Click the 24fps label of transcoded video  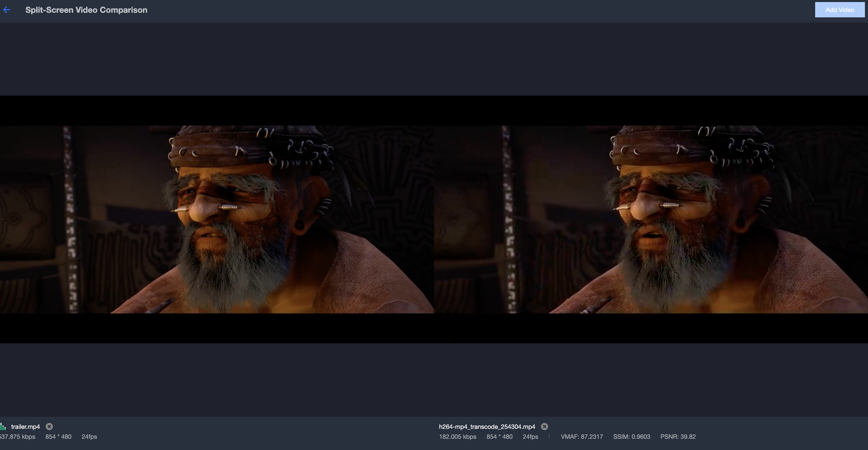(x=530, y=437)
